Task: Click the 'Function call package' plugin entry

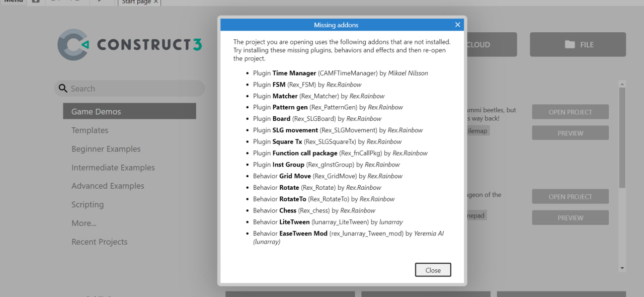Action: [x=341, y=154]
